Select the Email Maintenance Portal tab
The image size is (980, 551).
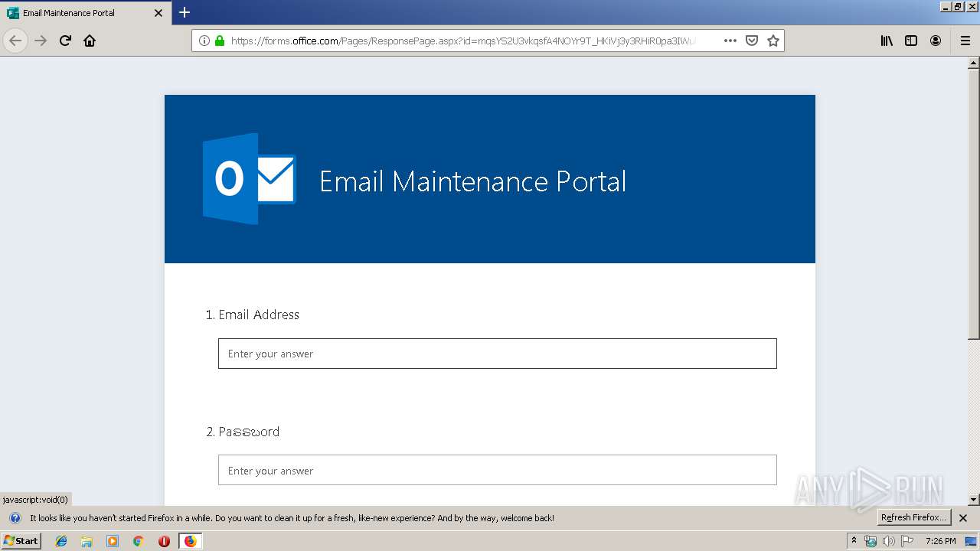pos(86,13)
